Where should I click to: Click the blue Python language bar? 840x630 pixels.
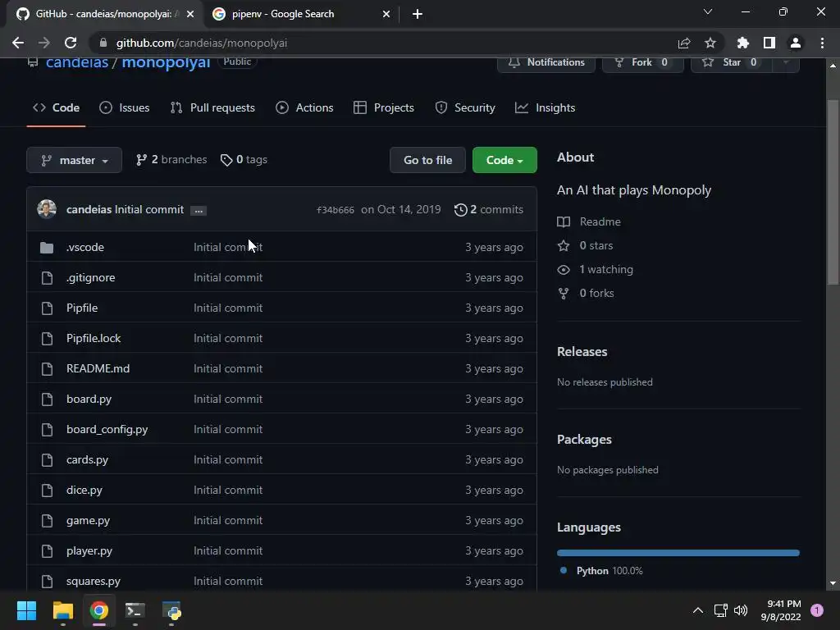click(678, 553)
